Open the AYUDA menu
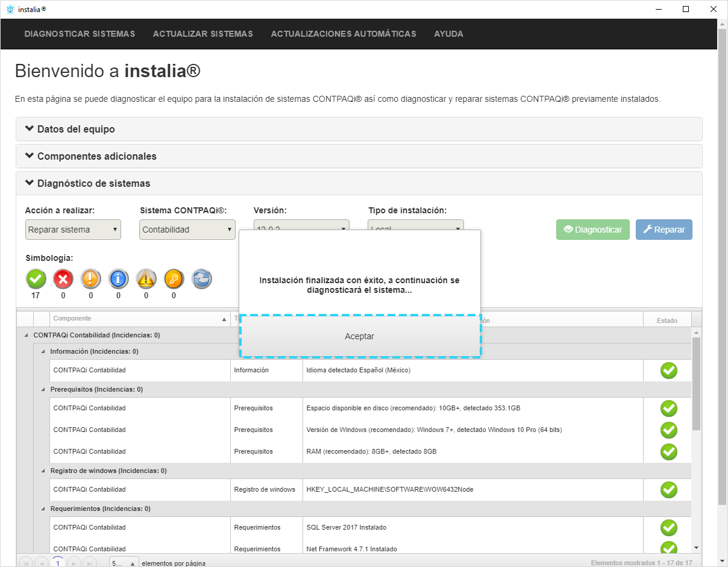This screenshot has width=728, height=567. 448,34
